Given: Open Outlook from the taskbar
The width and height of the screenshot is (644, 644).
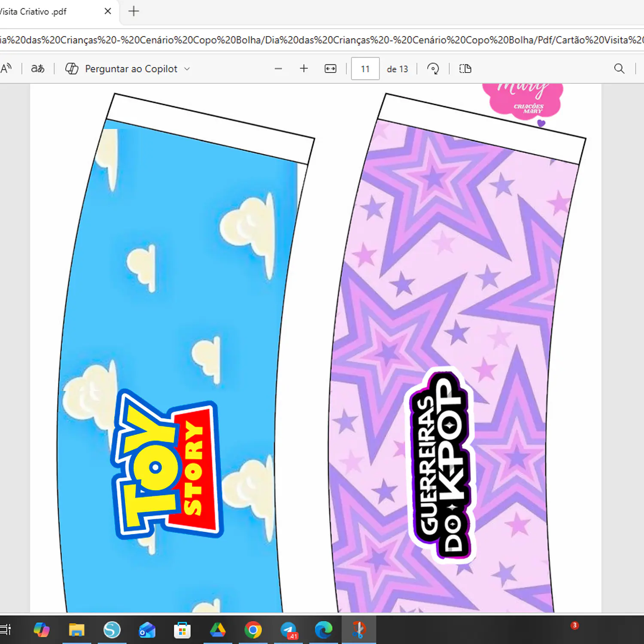Looking at the screenshot, I should (x=147, y=630).
